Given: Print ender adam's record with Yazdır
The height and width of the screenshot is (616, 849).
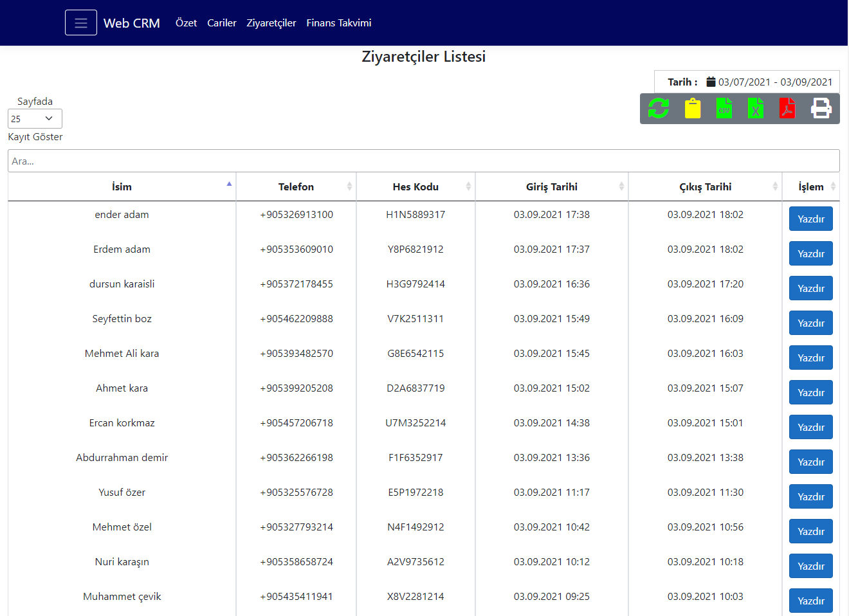Looking at the screenshot, I should click(x=811, y=219).
